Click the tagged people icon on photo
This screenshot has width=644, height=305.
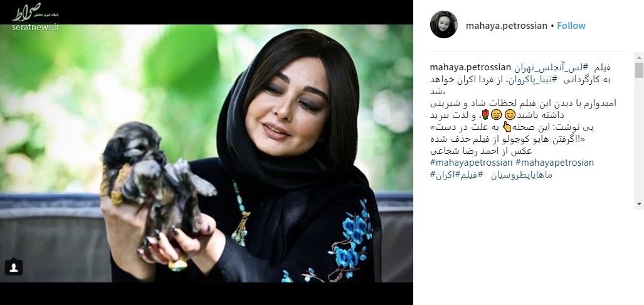[14, 267]
